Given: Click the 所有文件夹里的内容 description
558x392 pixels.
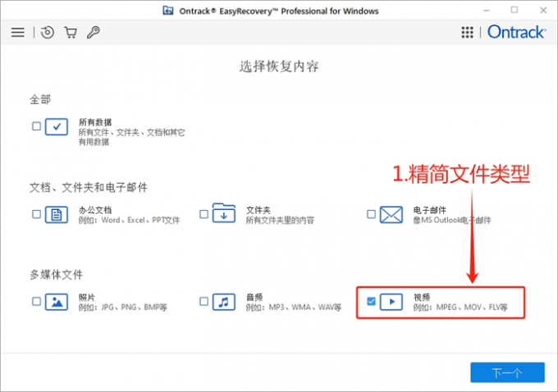Looking at the screenshot, I should coord(280,220).
